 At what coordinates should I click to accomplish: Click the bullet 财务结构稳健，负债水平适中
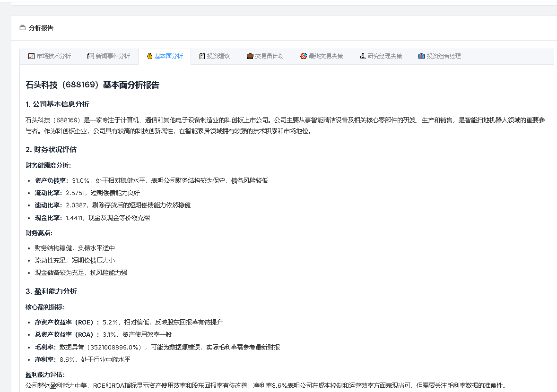[x=75, y=248]
